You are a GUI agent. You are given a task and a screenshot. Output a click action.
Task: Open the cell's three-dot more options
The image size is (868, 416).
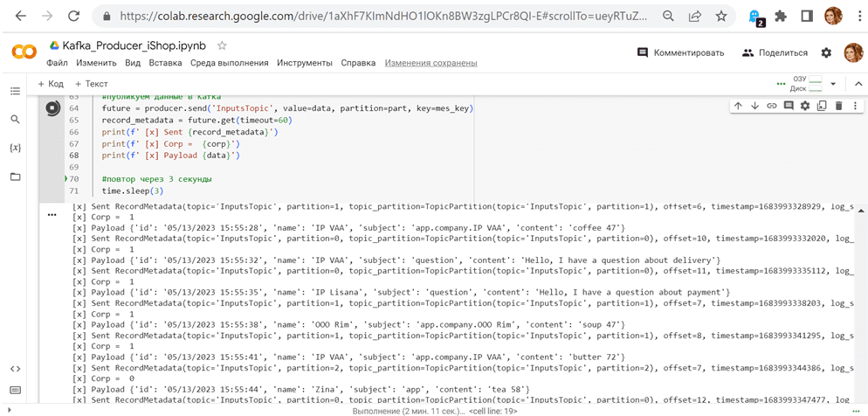855,106
